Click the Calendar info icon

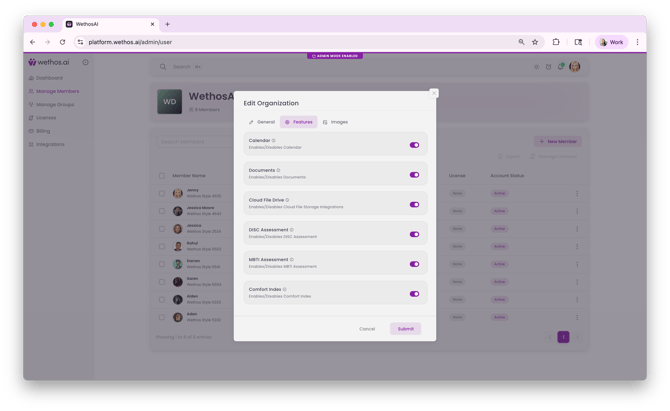[274, 141]
